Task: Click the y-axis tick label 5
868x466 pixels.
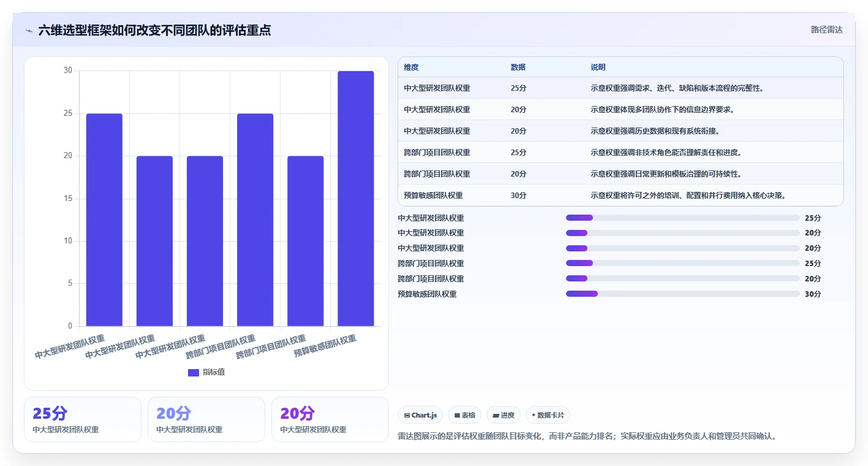Action: point(70,283)
